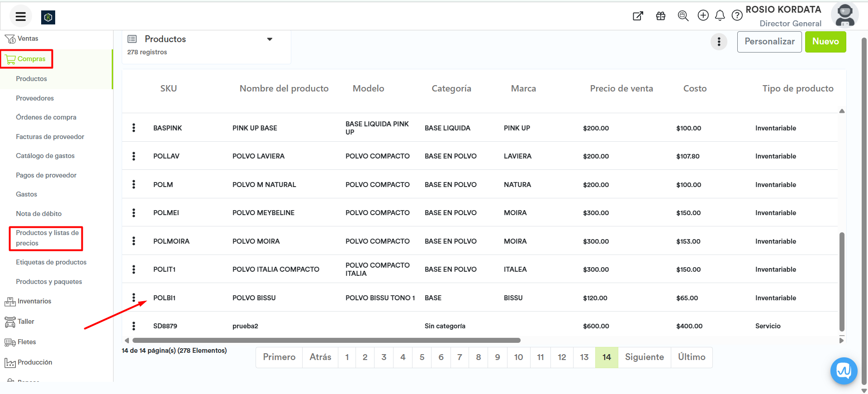Open row options for POLBI1 product
868x394 pixels.
(x=134, y=298)
